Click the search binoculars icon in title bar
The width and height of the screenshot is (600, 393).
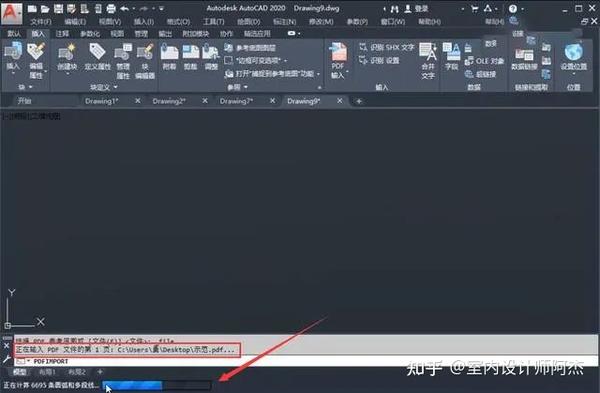[395, 9]
